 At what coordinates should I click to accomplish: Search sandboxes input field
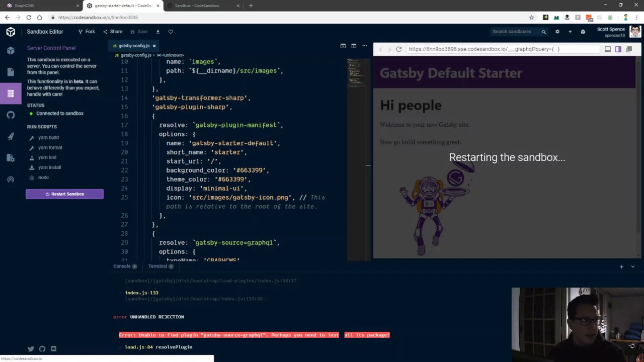pos(515,32)
